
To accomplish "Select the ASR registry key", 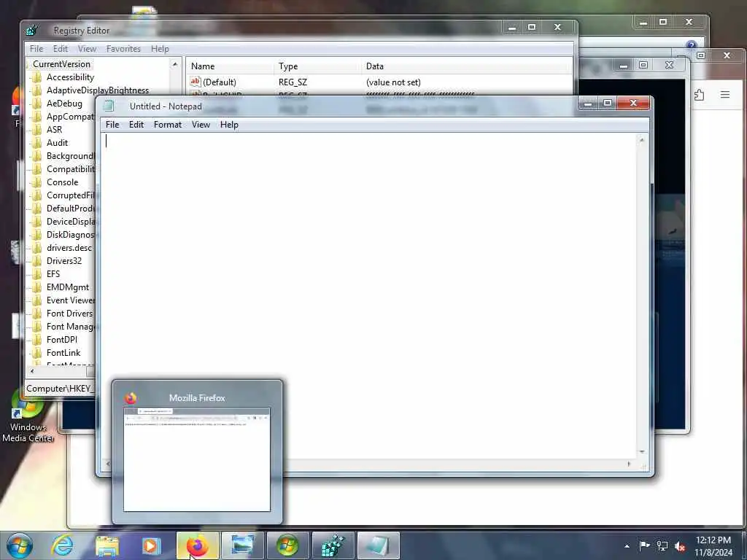I will point(54,130).
